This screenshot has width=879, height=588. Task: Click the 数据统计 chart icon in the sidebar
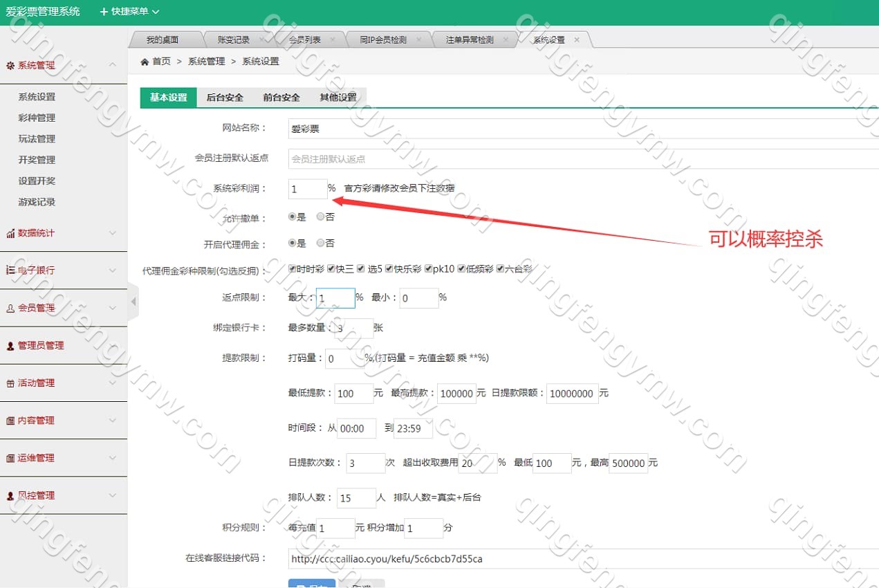[x=10, y=234]
